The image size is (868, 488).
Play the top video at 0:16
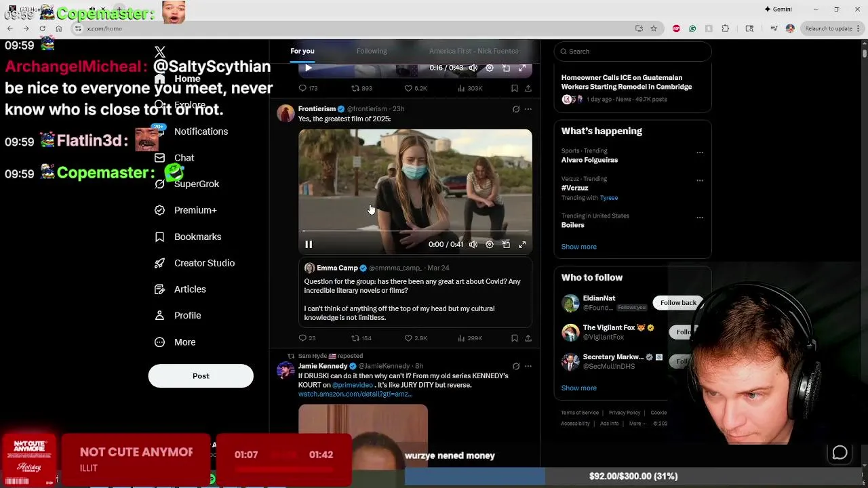(309, 68)
